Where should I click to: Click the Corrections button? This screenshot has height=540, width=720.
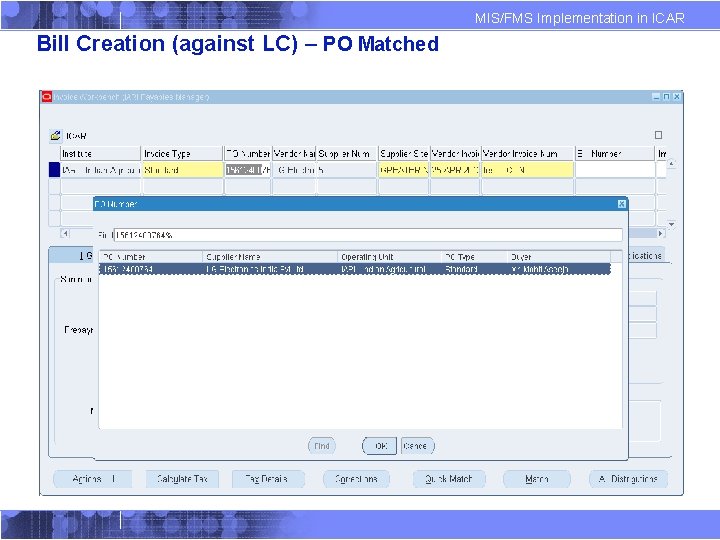coord(356,479)
